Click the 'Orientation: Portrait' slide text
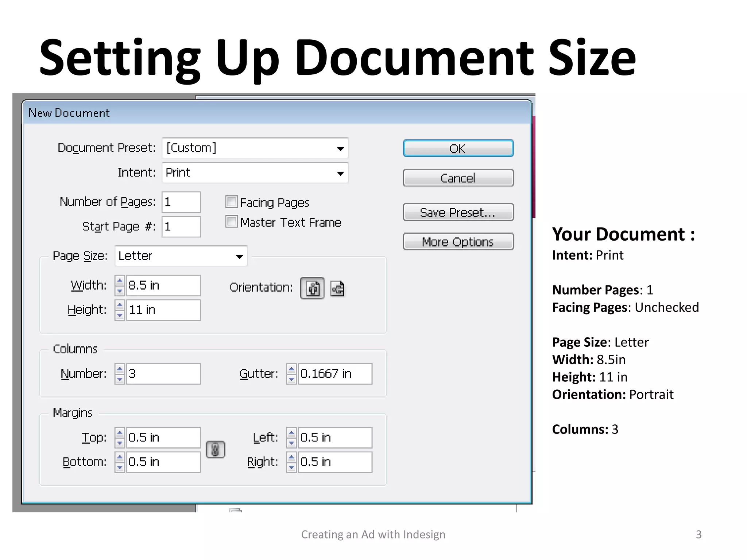The width and height of the screenshot is (747, 560). [x=613, y=394]
